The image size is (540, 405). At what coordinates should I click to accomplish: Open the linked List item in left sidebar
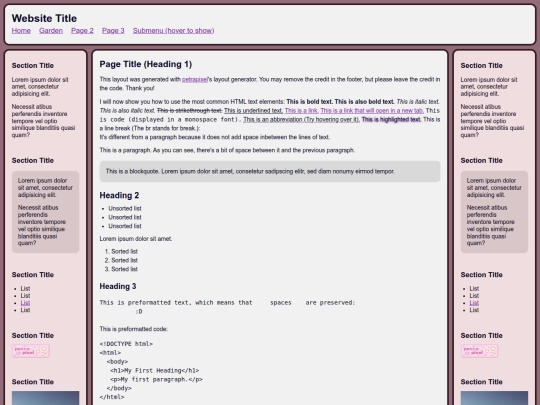(25, 303)
